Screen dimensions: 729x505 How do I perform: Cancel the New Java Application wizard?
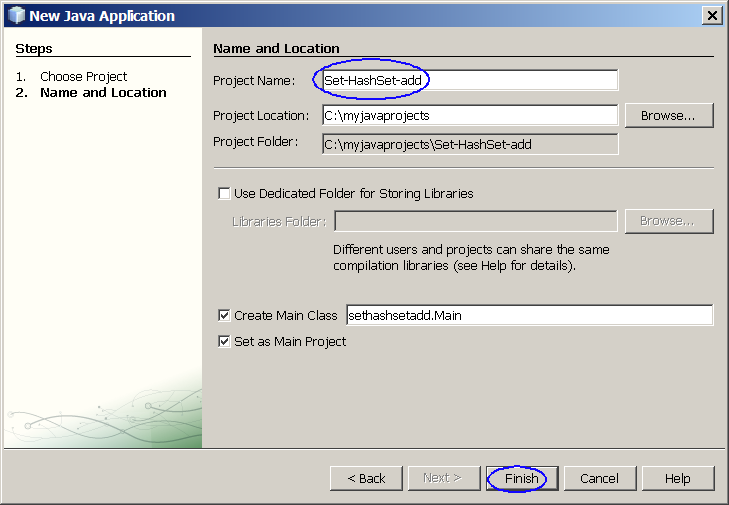click(x=600, y=478)
